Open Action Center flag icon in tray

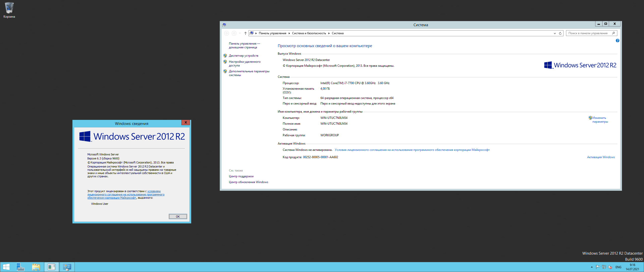[x=598, y=267]
